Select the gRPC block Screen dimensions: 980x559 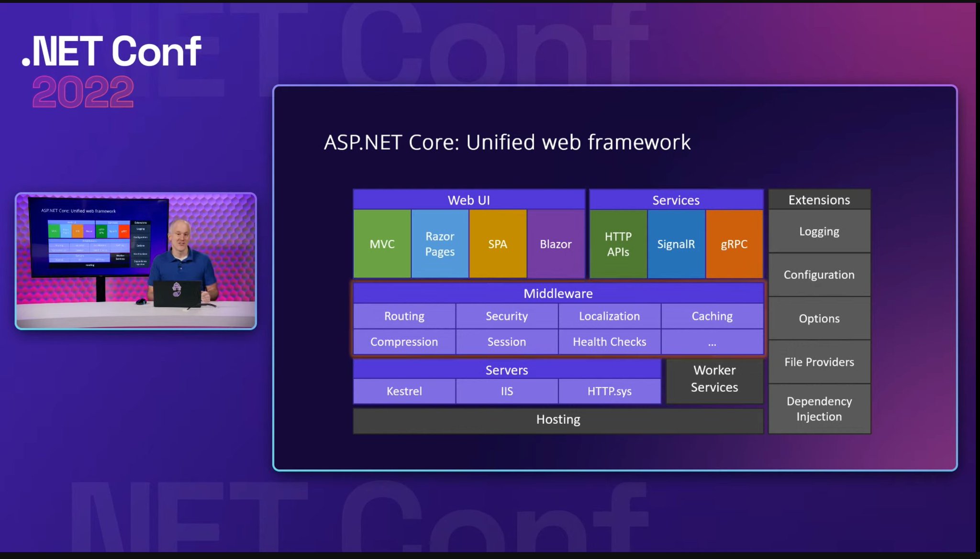pyautogui.click(x=734, y=243)
